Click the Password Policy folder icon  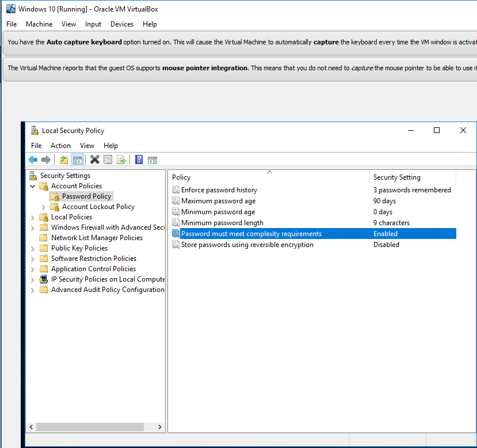[x=55, y=196]
